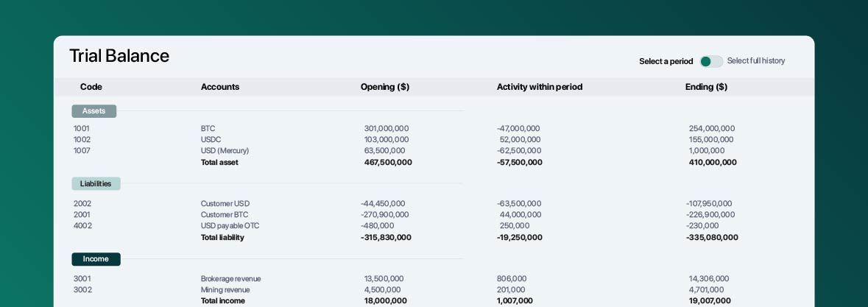Image resolution: width=868 pixels, height=307 pixels.
Task: Select the USD payable OTC account
Action: 230,226
